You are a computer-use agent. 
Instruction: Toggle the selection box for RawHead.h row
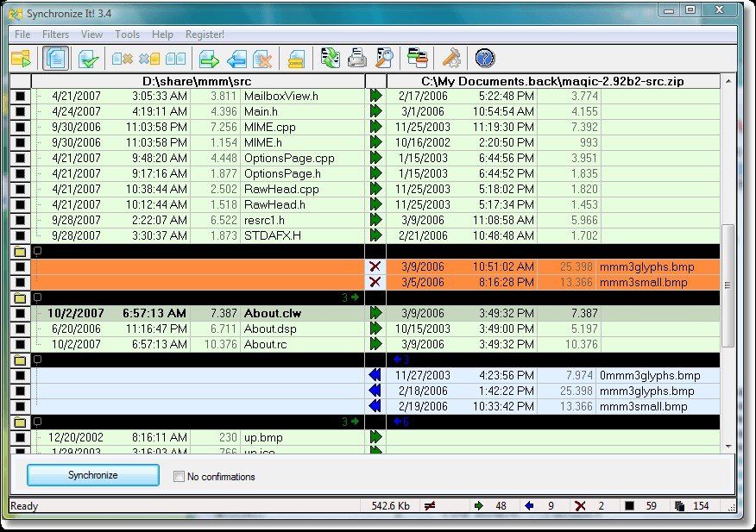tap(20, 204)
